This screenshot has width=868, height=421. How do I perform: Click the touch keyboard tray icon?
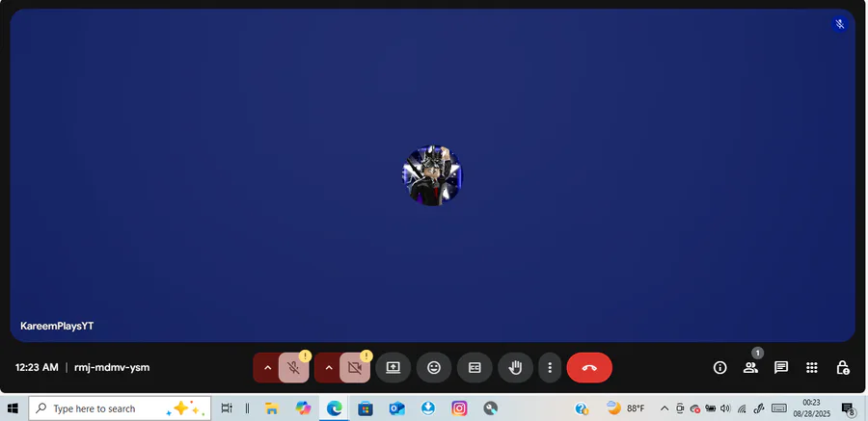(x=779, y=408)
